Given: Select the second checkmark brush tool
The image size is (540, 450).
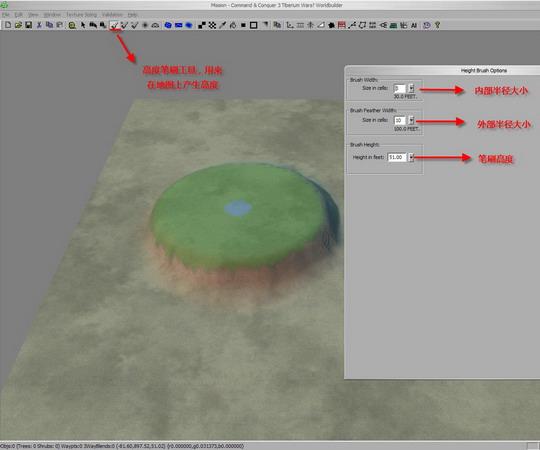Looking at the screenshot, I should click(x=125, y=25).
